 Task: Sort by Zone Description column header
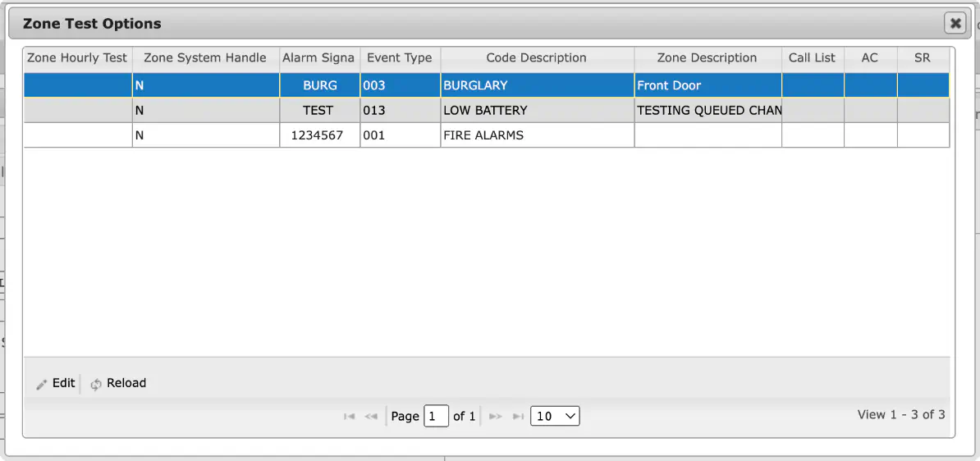click(708, 58)
